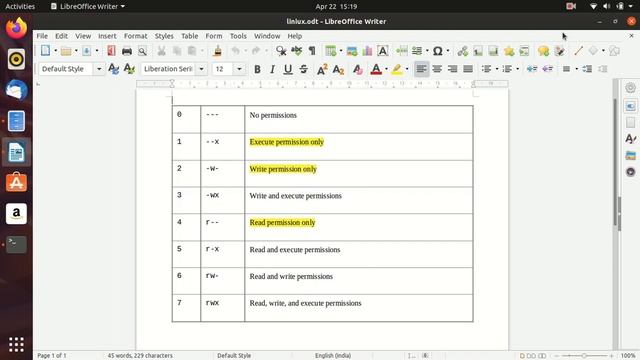The image size is (640, 360).
Task: Insert a text box
Action: 382,51
